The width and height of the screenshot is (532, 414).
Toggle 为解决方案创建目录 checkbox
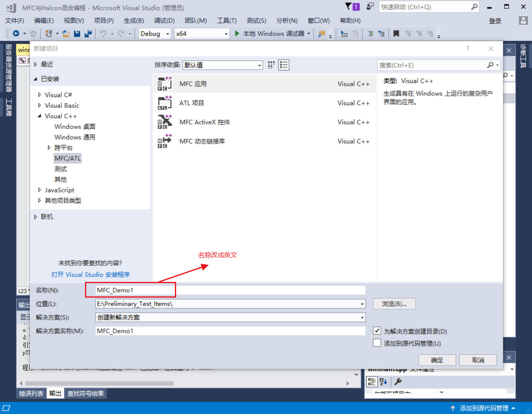coord(377,331)
